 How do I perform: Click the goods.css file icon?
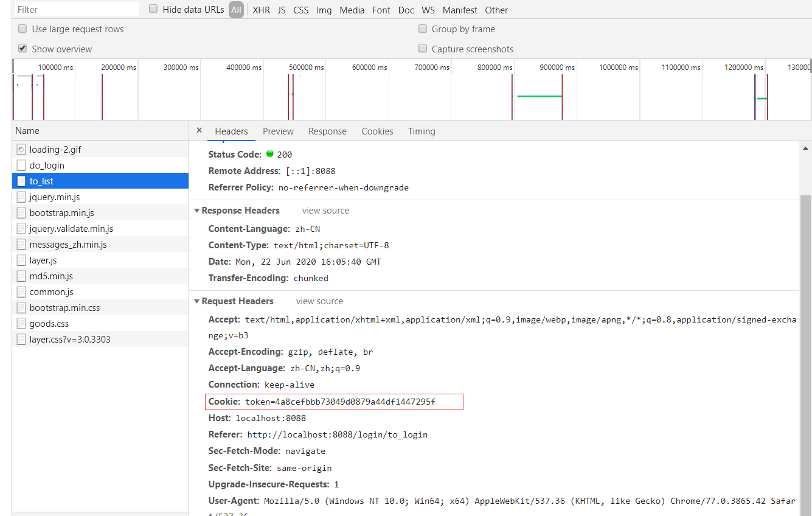pos(21,323)
